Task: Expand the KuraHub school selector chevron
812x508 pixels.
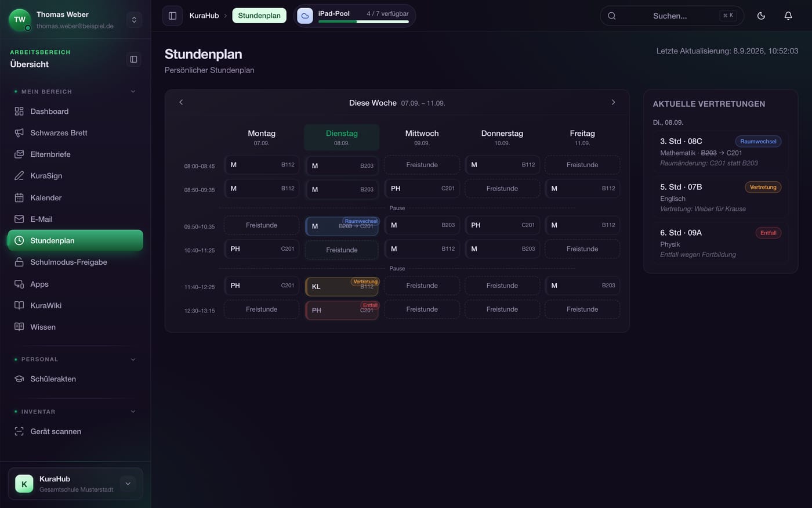Action: (x=128, y=484)
